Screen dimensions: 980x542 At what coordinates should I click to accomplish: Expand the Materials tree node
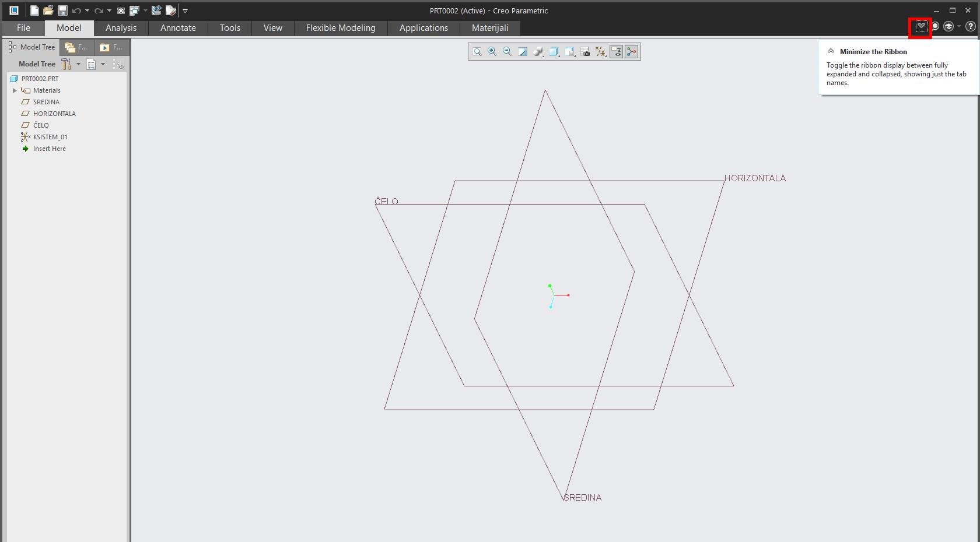tap(15, 90)
